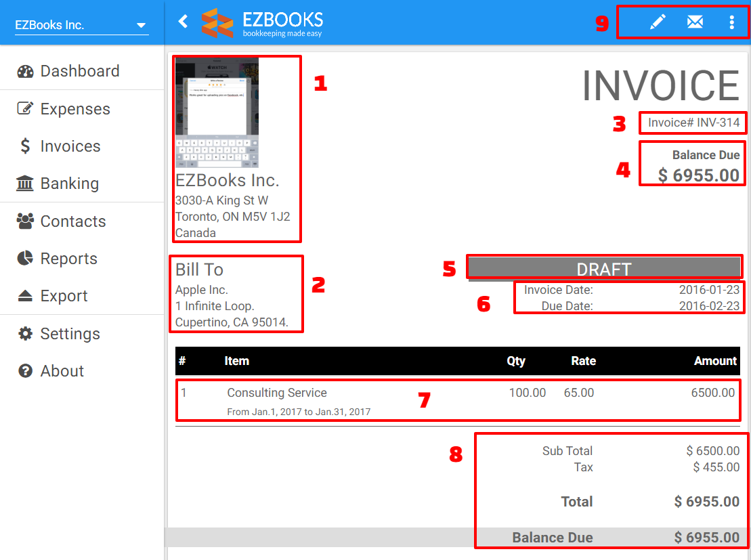Click the Reports pie chart icon
751x560 pixels.
[x=25, y=258]
